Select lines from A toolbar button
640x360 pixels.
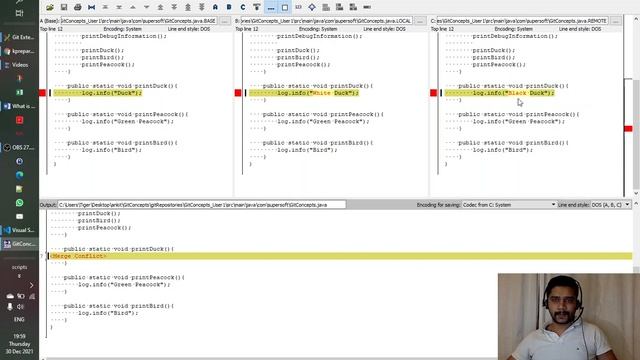[215, 7]
